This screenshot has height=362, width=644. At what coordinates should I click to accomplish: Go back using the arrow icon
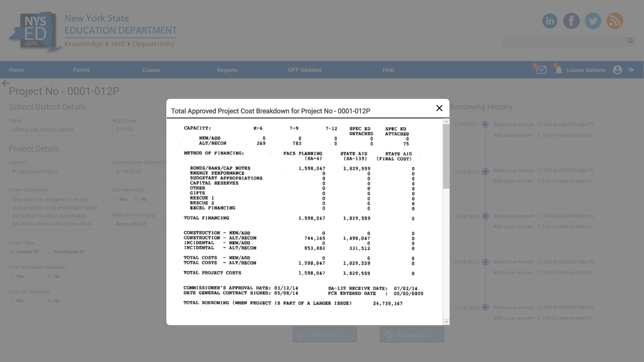pos(6,83)
